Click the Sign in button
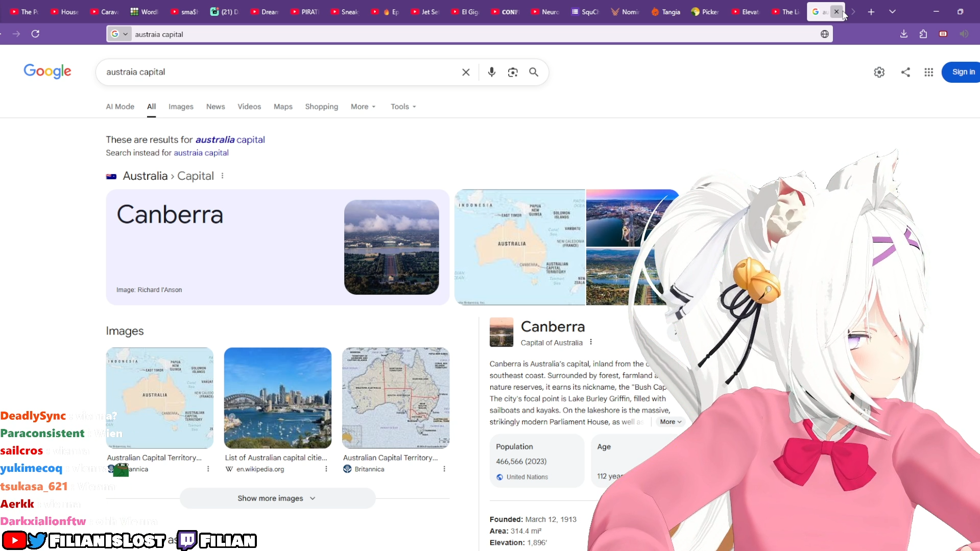 coord(962,72)
